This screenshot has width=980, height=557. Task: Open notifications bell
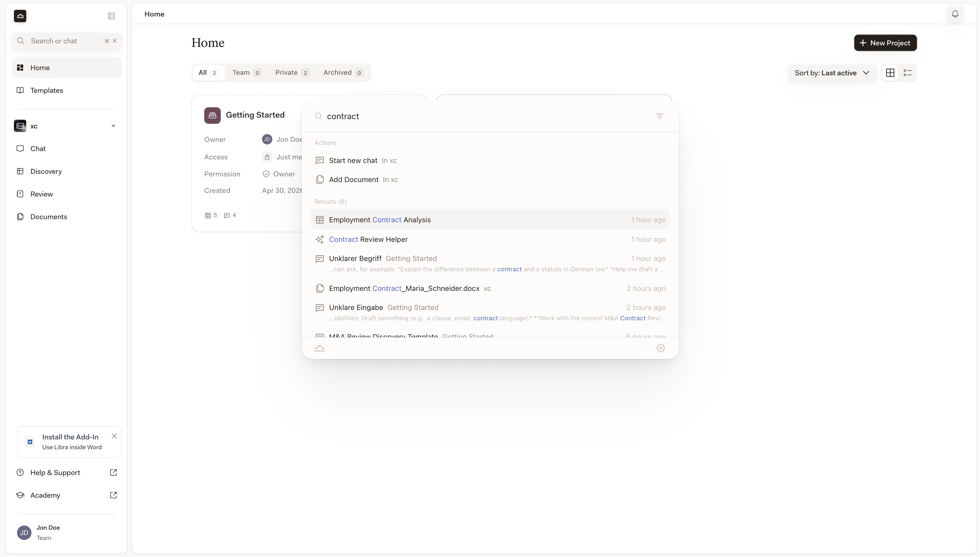(x=955, y=14)
